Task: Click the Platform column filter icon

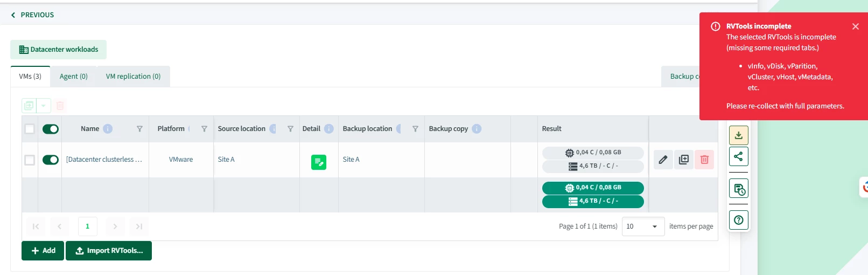Action: tap(204, 129)
